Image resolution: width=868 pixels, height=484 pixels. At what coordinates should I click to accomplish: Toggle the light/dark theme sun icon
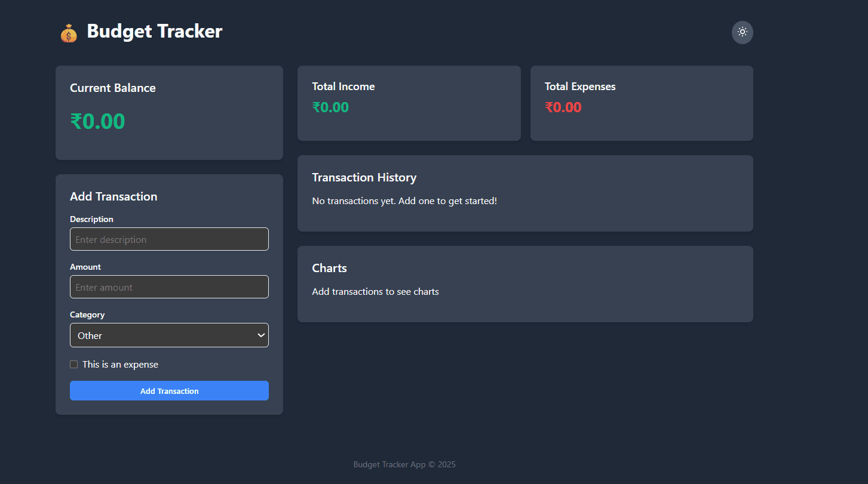(742, 32)
